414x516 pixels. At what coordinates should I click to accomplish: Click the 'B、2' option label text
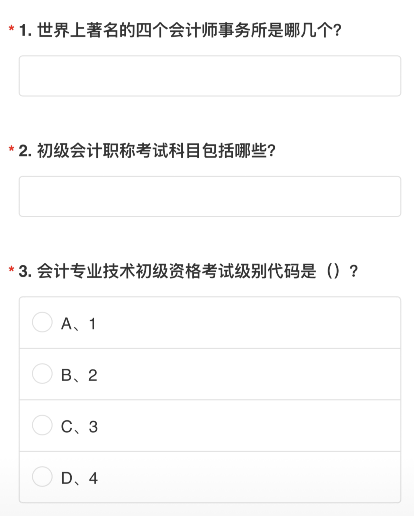pyautogui.click(x=79, y=375)
